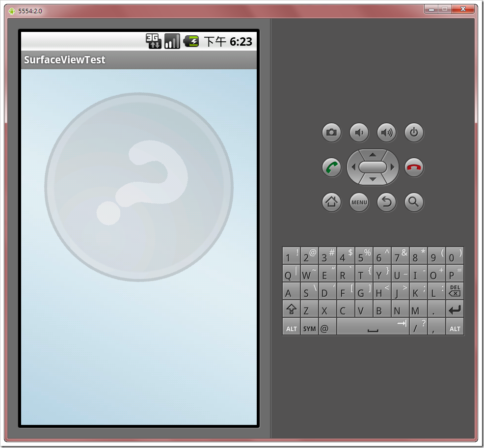Click the SYM key

coord(309,327)
